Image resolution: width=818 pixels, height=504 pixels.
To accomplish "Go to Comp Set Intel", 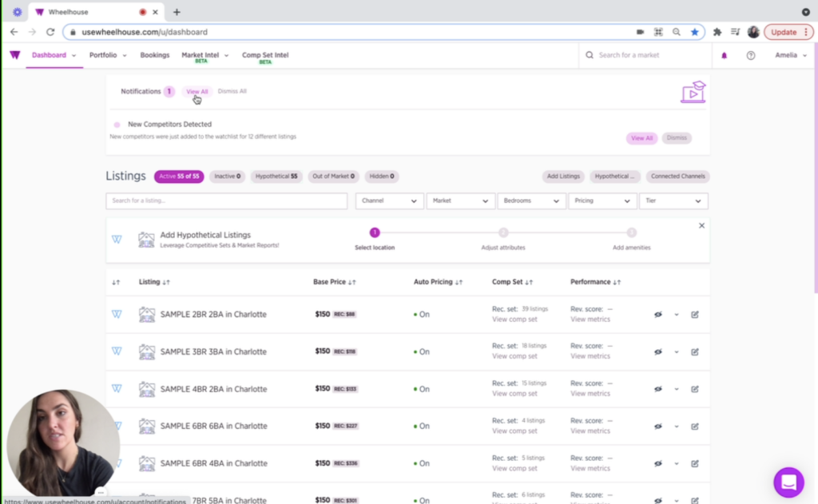I will coord(265,57).
